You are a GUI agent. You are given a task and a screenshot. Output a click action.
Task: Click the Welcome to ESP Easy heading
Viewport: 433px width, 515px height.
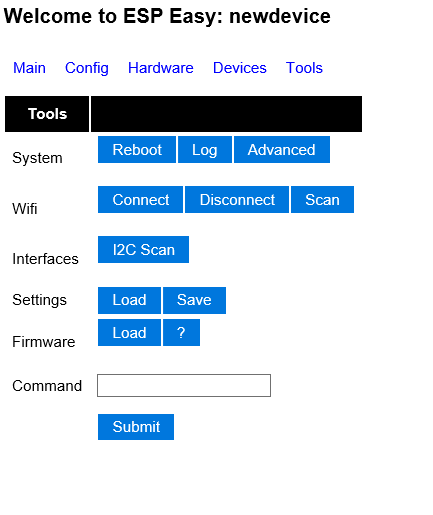167,16
